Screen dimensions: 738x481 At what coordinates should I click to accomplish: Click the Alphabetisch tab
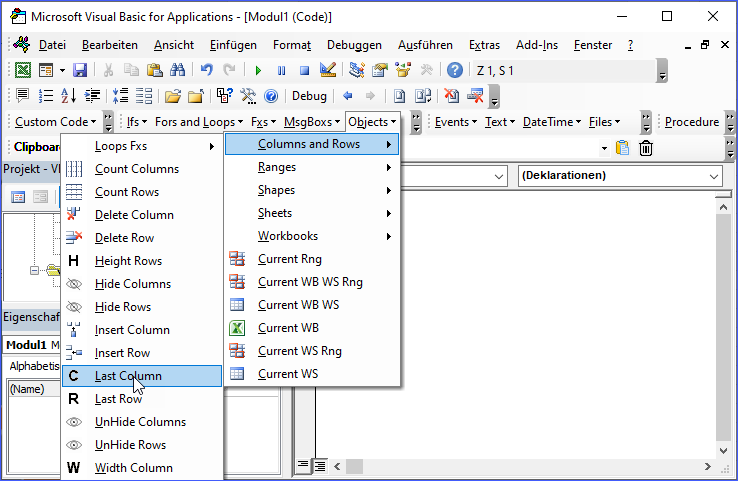(x=34, y=366)
